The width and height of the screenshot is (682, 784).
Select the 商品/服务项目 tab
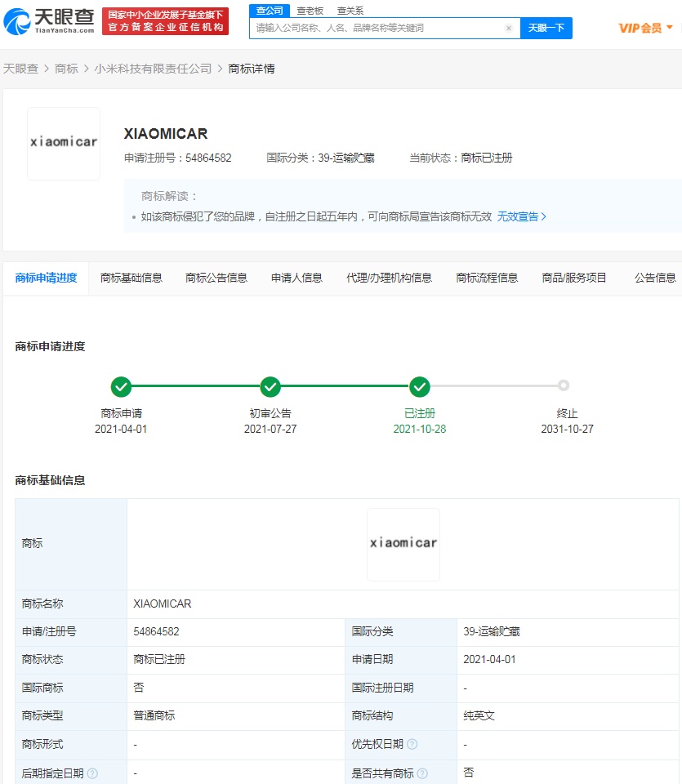coord(574,278)
